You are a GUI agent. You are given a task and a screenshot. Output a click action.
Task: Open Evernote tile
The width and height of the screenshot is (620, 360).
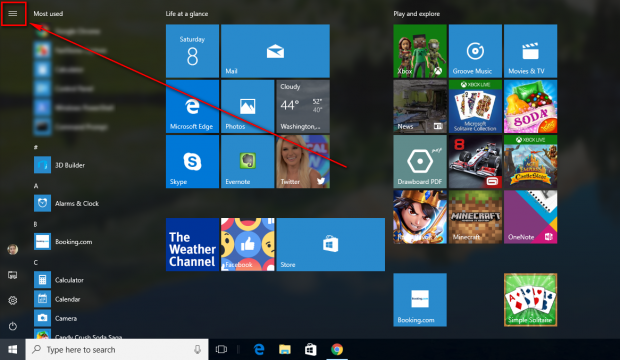(x=248, y=161)
